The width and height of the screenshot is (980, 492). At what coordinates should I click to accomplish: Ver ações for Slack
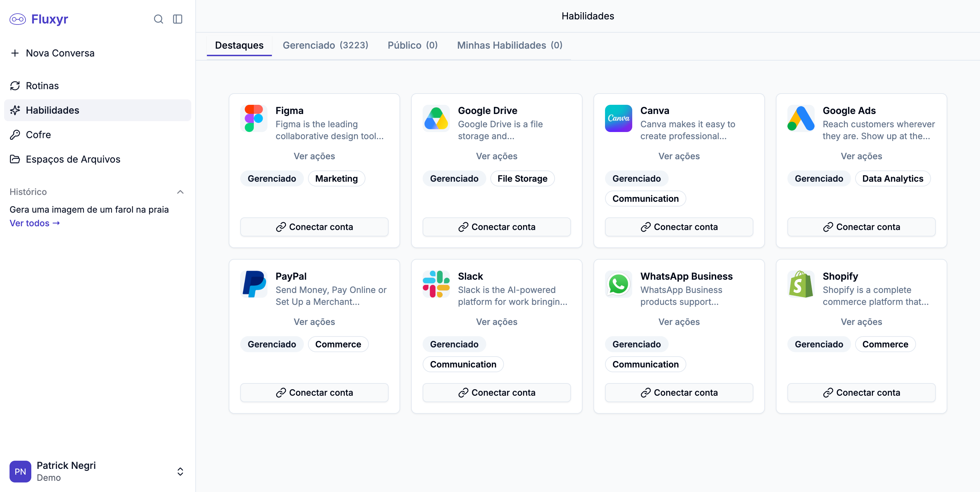pos(496,322)
